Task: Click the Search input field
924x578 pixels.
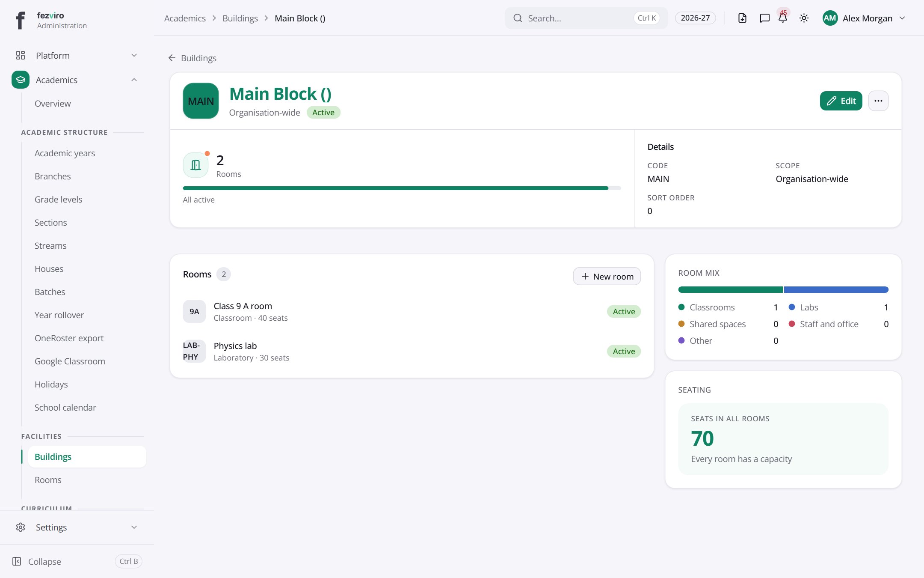Action: coord(586,18)
